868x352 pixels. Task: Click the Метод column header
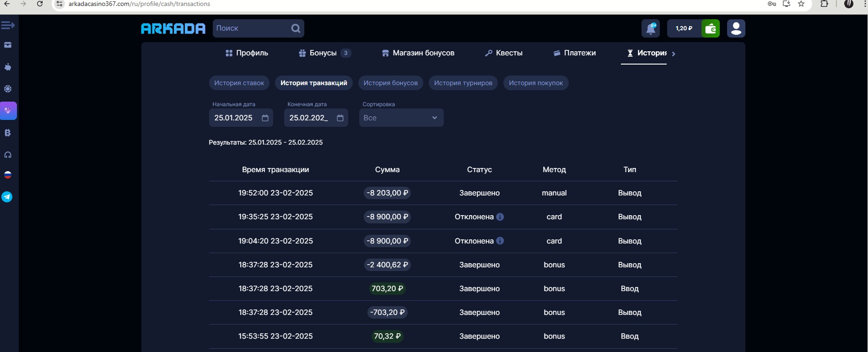554,169
